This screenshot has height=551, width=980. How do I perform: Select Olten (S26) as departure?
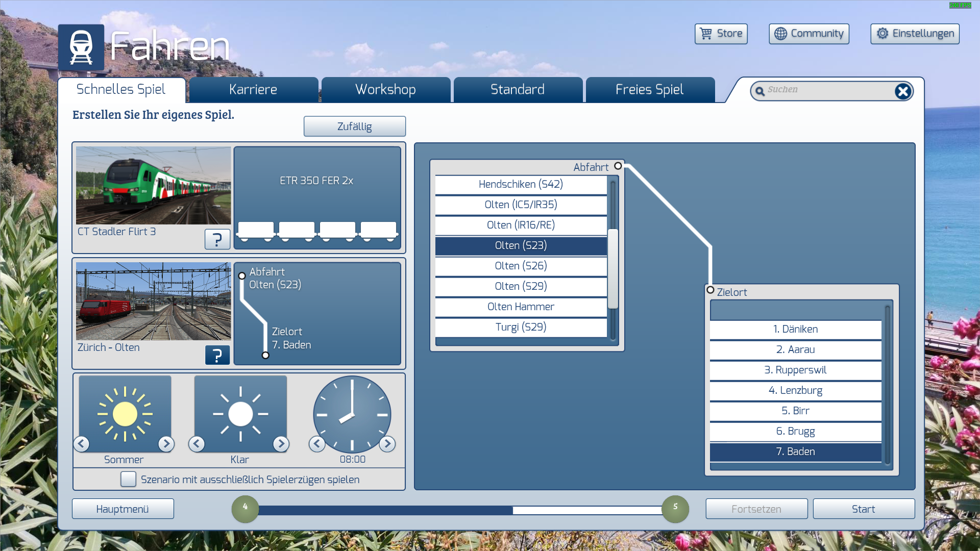pyautogui.click(x=521, y=266)
